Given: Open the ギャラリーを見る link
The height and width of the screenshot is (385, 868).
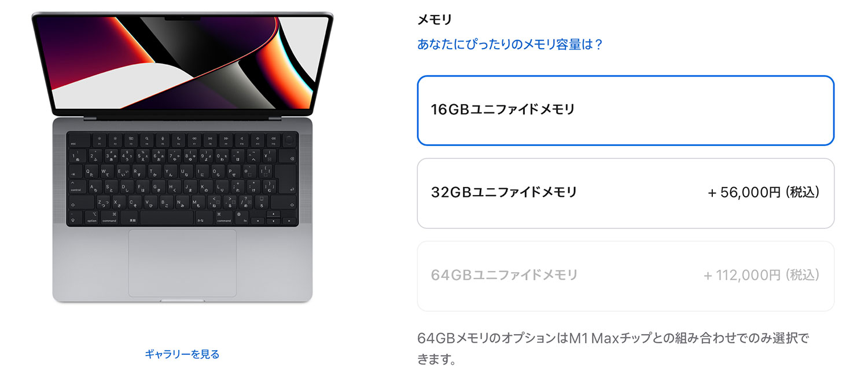Looking at the screenshot, I should 182,354.
